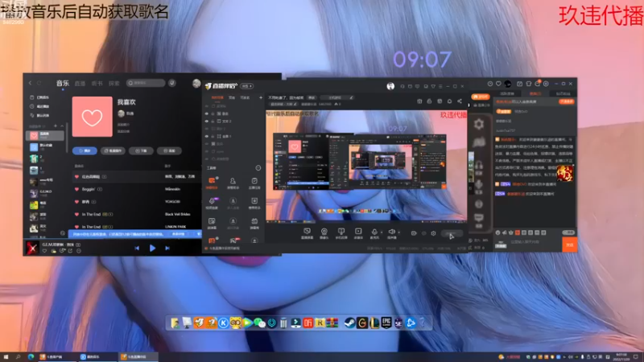Switch to the 直播 tab in music player

[x=80, y=84]
